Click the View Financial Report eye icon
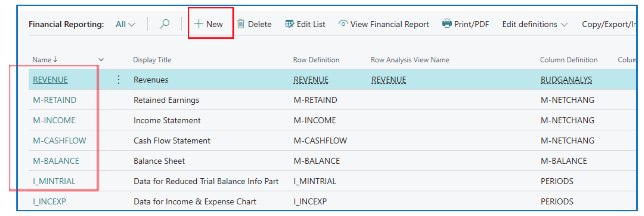Viewport: 644px width, 216px height. [343, 23]
